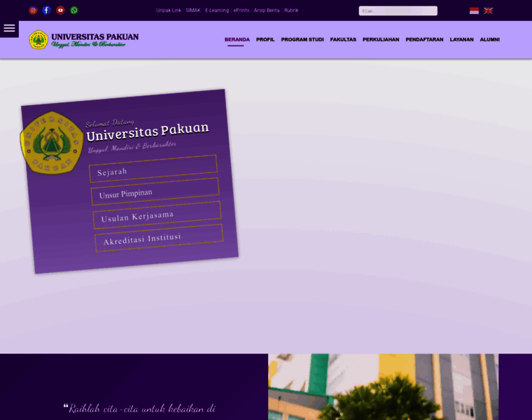Open the Perkuliahan menu
This screenshot has height=420, width=532.
(x=381, y=40)
